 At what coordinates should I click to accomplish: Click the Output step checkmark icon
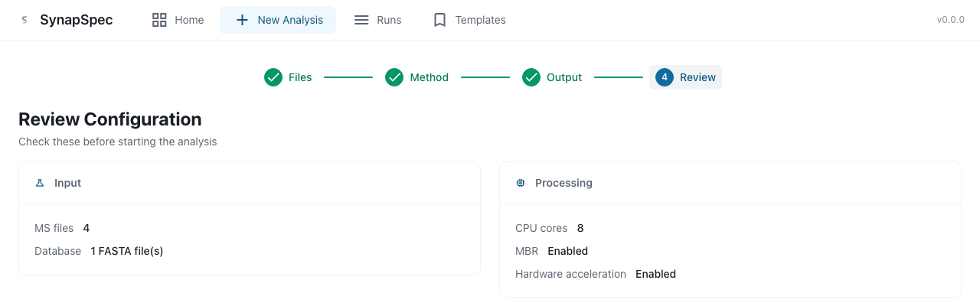click(531, 77)
